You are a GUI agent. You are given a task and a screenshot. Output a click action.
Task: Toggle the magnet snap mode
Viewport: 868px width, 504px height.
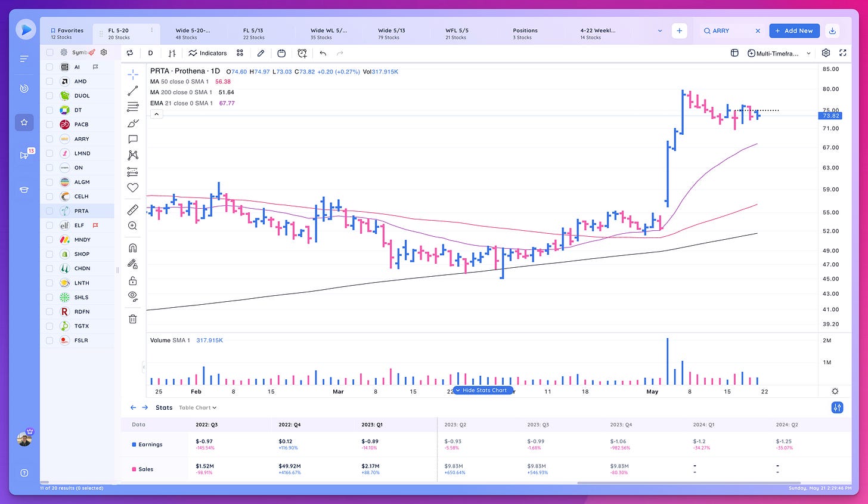tap(133, 248)
